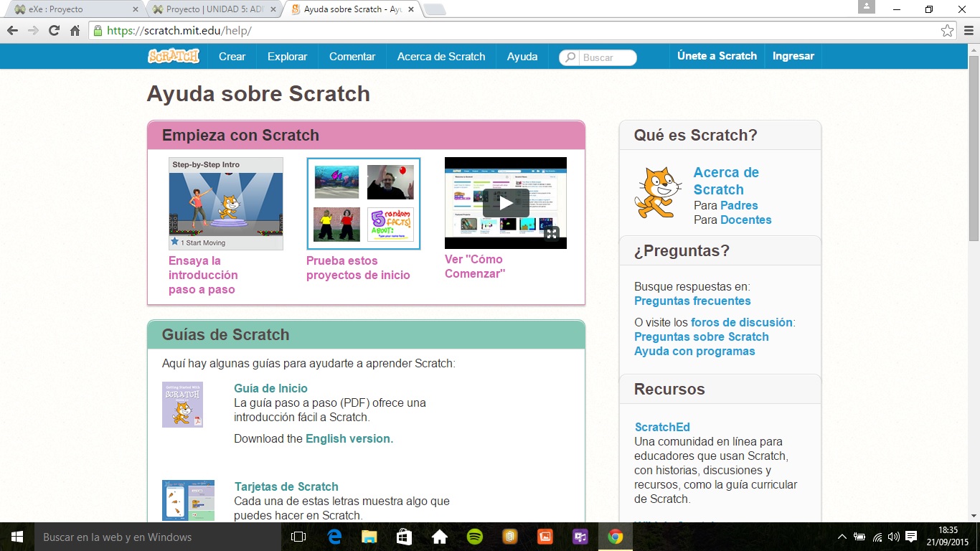Show hidden system tray icons chevron
This screenshot has width=980, height=551.
[842, 537]
